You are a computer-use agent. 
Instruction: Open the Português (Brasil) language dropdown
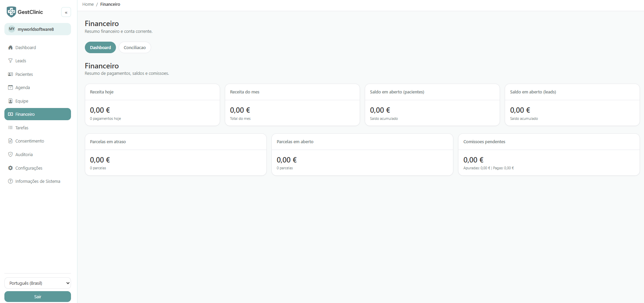[x=38, y=283]
